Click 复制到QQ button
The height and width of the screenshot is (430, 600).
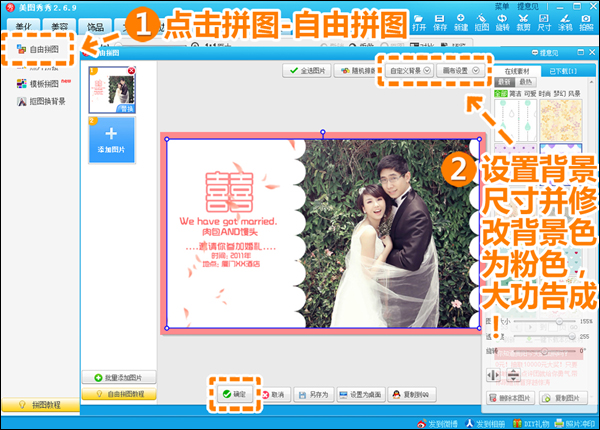click(412, 394)
